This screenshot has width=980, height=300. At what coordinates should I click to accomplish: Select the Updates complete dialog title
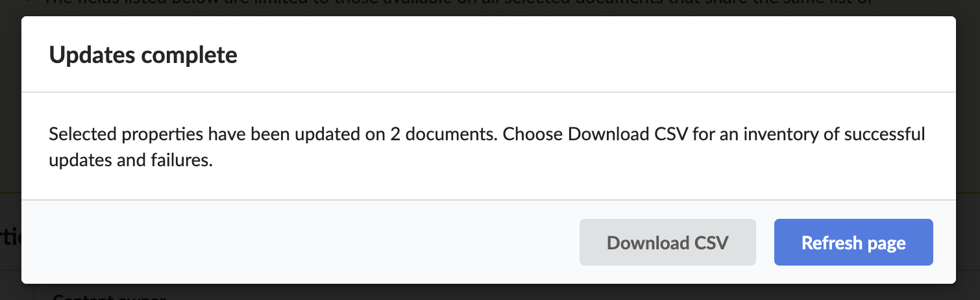pos(143,55)
